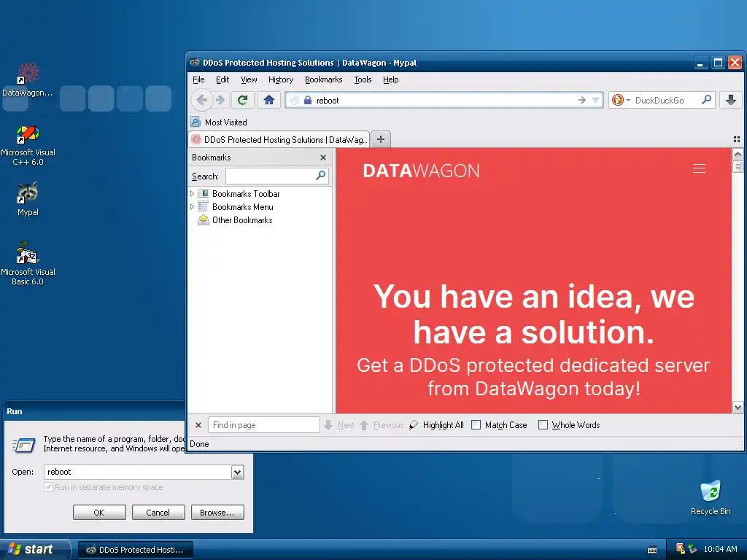Click Browse... in the Run dialog
The height and width of the screenshot is (560, 747).
tap(217, 513)
